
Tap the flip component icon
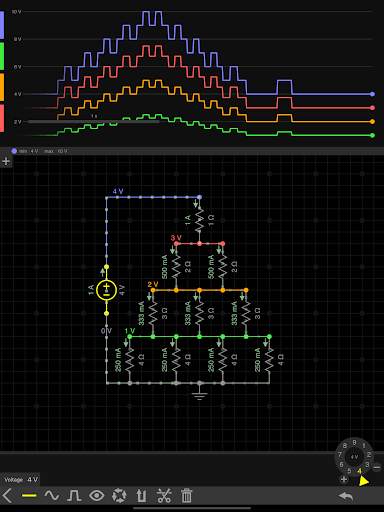click(141, 496)
